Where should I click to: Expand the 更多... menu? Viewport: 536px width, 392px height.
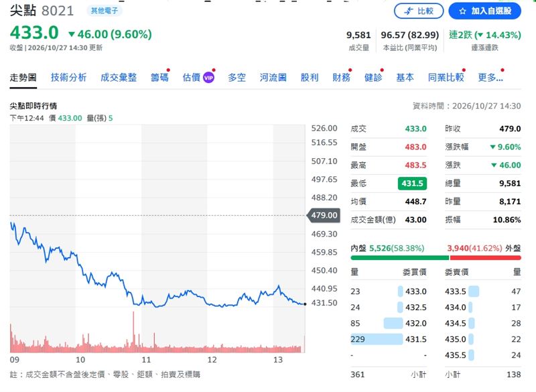click(x=490, y=78)
